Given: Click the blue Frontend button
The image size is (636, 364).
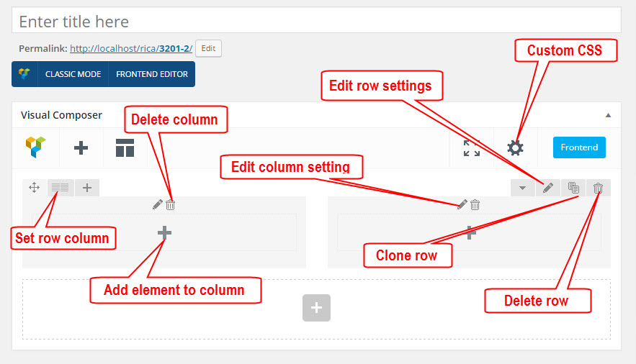Looking at the screenshot, I should pyautogui.click(x=579, y=147).
